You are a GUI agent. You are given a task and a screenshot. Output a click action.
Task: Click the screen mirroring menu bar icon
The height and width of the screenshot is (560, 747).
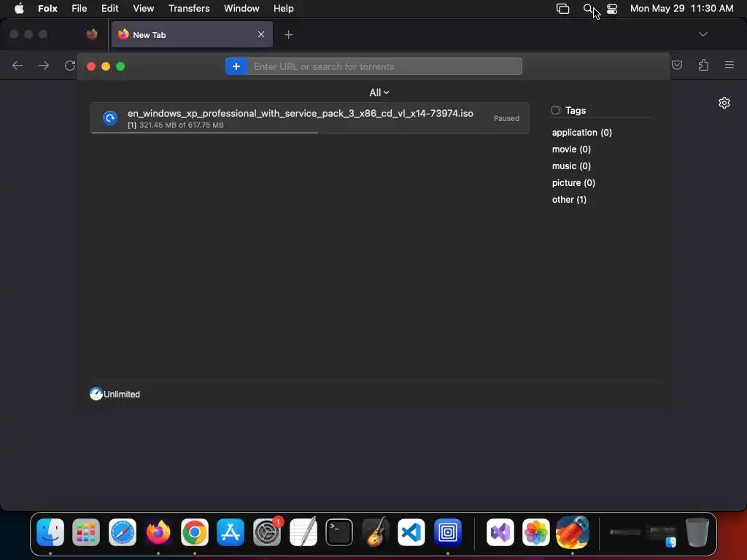click(563, 9)
